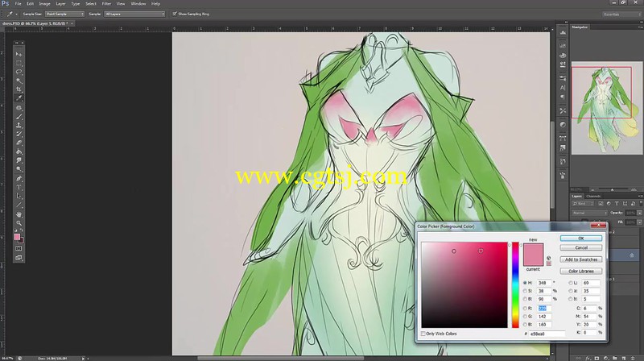Enable the Only Web Colors checkbox
Viewport: 644px width, 361px height.
[423, 334]
